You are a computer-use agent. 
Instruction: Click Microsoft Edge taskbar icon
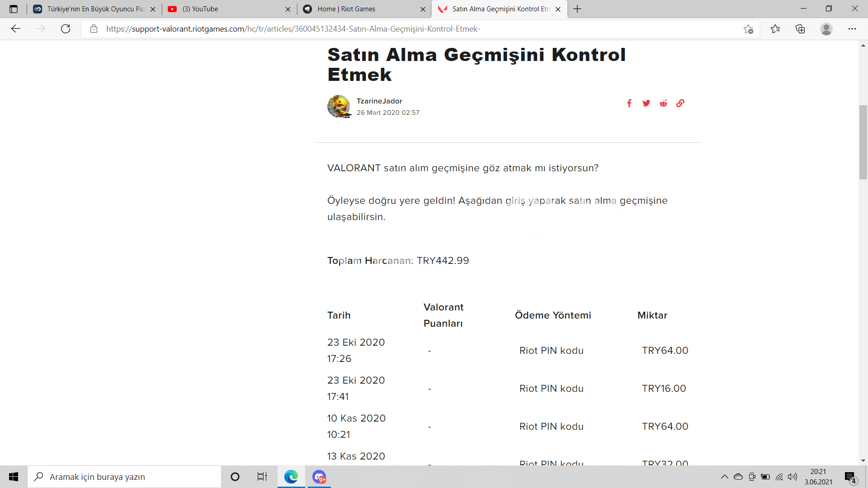pos(291,477)
